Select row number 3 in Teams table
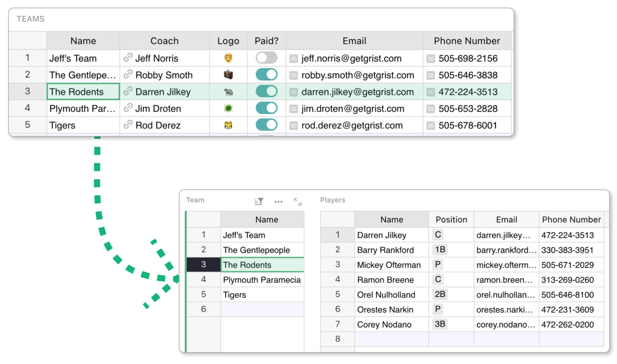The width and height of the screenshot is (617, 364). [28, 91]
